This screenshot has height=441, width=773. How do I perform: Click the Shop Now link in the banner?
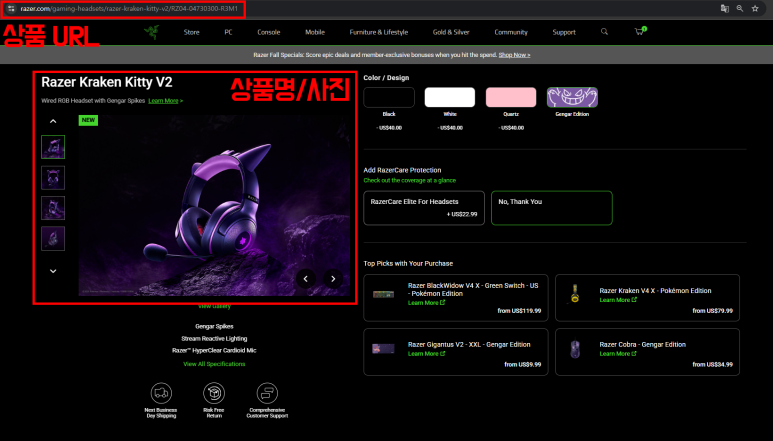coord(514,55)
